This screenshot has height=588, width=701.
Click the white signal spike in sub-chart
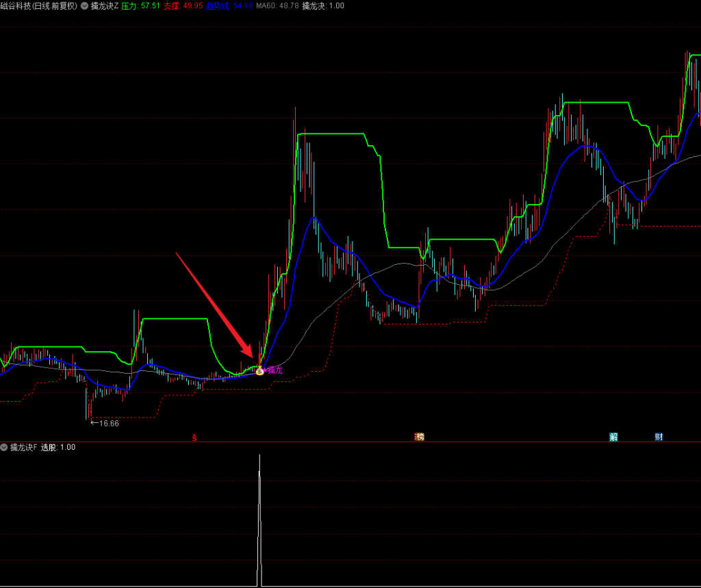259,520
